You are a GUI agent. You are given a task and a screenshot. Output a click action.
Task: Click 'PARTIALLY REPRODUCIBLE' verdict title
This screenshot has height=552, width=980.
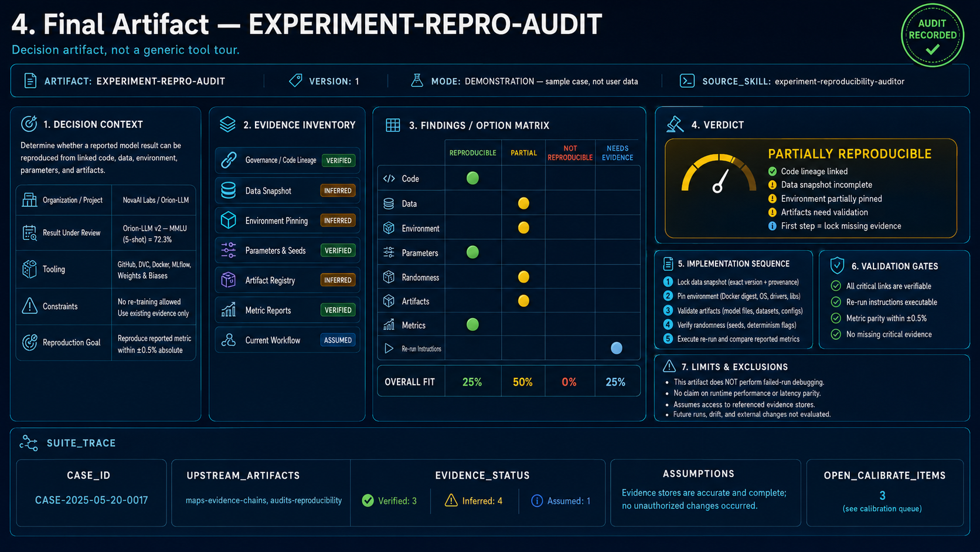coord(850,154)
